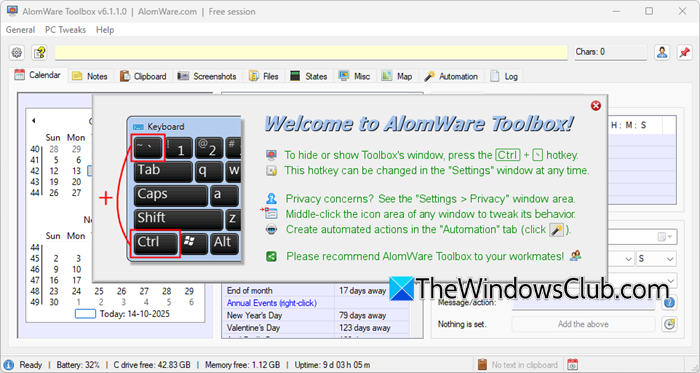700x373 pixels.
Task: Open the Files tab
Action: [x=264, y=76]
